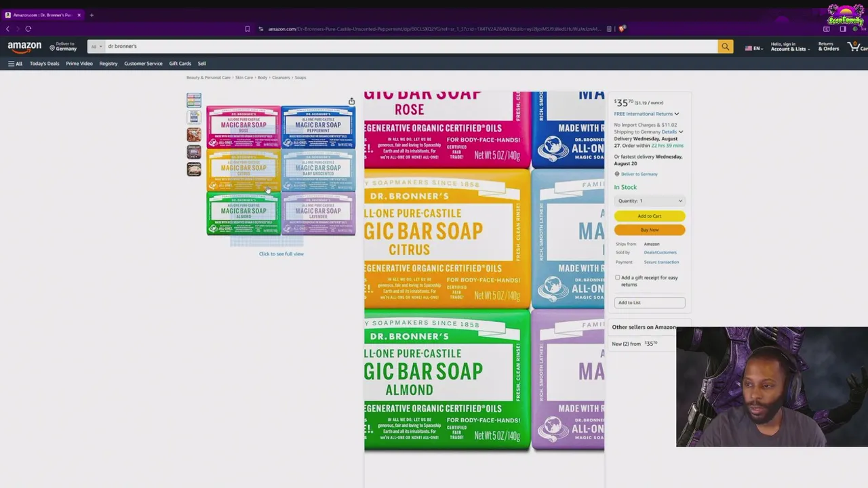Click Add to List button

650,303
